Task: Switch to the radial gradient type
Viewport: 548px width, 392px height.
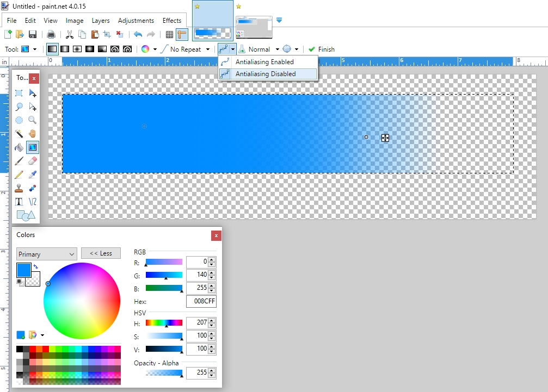Action: click(x=89, y=49)
